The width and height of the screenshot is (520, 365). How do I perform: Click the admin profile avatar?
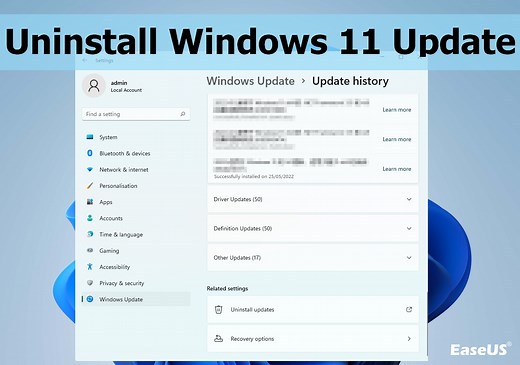94,86
